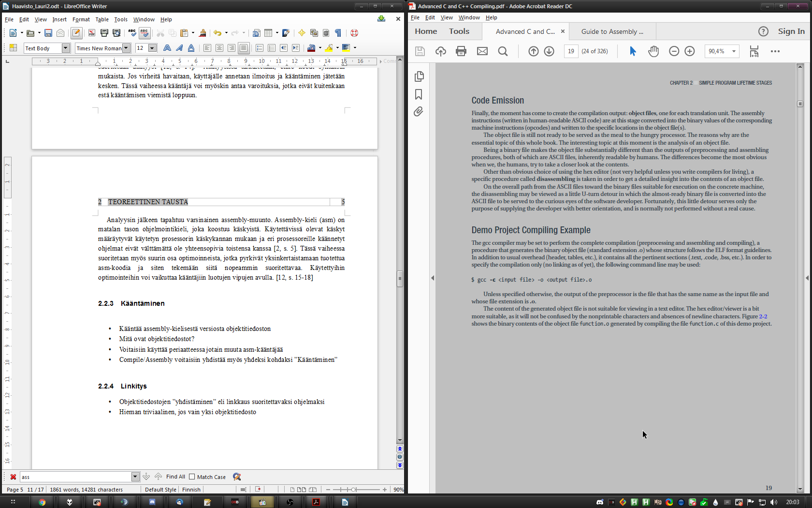Toggle Formatting Marks pilcrow icon

[338, 33]
